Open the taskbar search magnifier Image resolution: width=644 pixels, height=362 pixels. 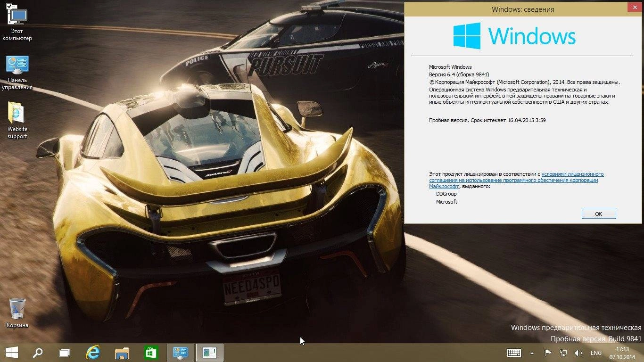38,353
